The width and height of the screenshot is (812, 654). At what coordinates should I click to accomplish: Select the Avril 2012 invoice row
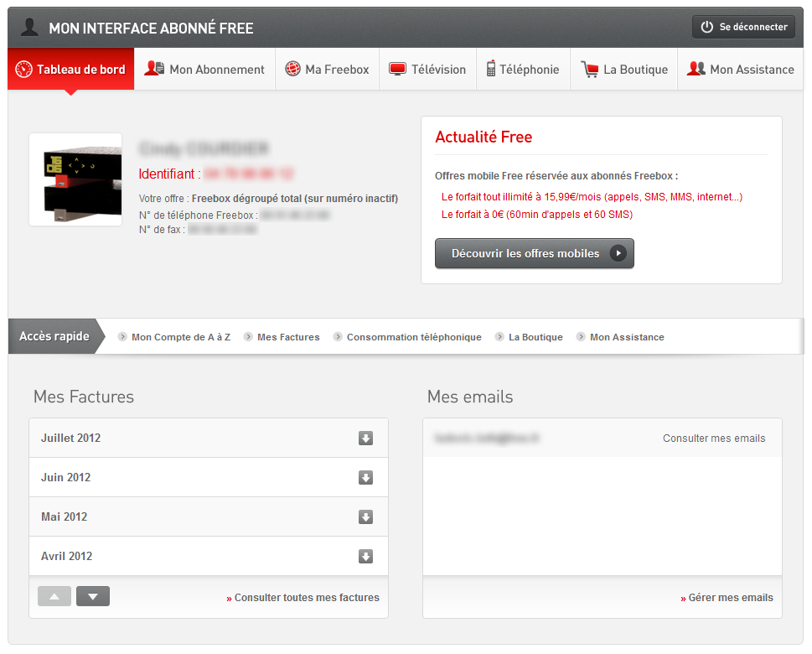[209, 556]
